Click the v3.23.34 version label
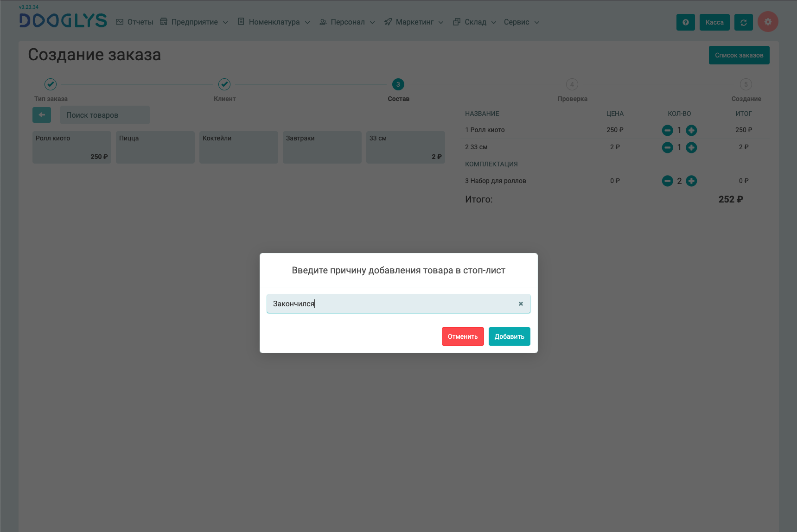797x532 pixels. point(29,7)
